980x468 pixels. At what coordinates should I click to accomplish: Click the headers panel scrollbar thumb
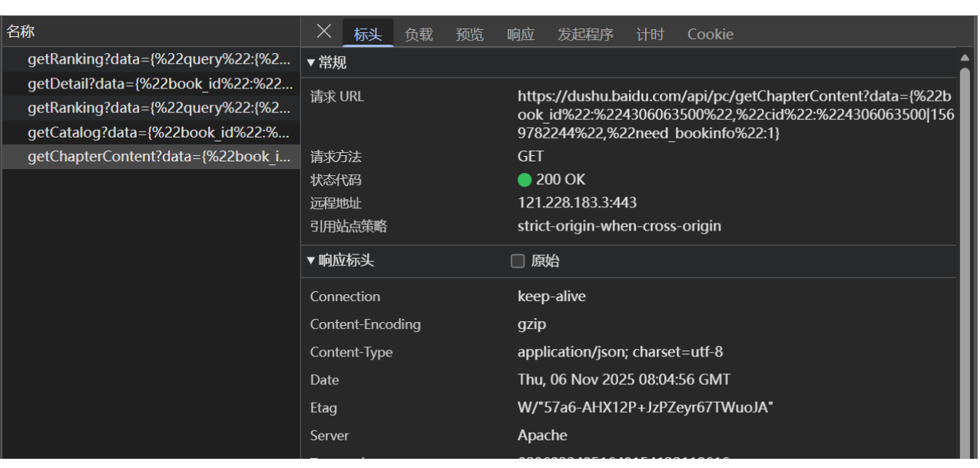[x=965, y=261]
